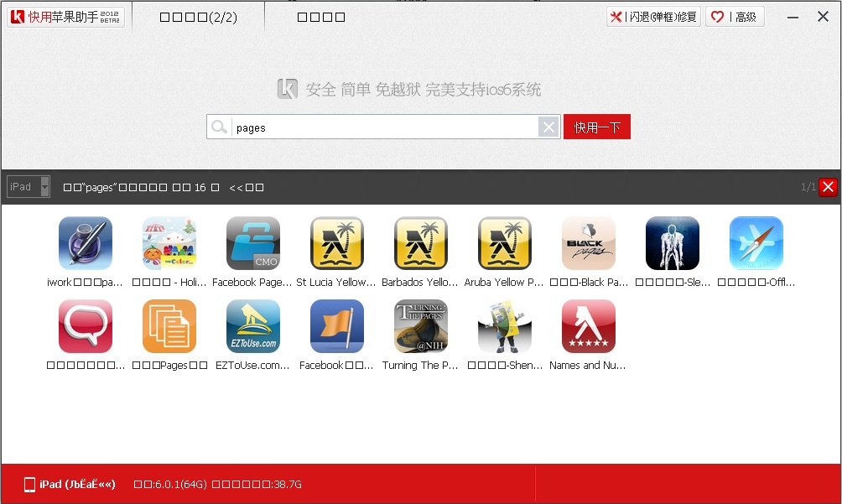Open the Holiday coloring app icon
Image resolution: width=842 pixels, height=504 pixels.
coord(169,243)
